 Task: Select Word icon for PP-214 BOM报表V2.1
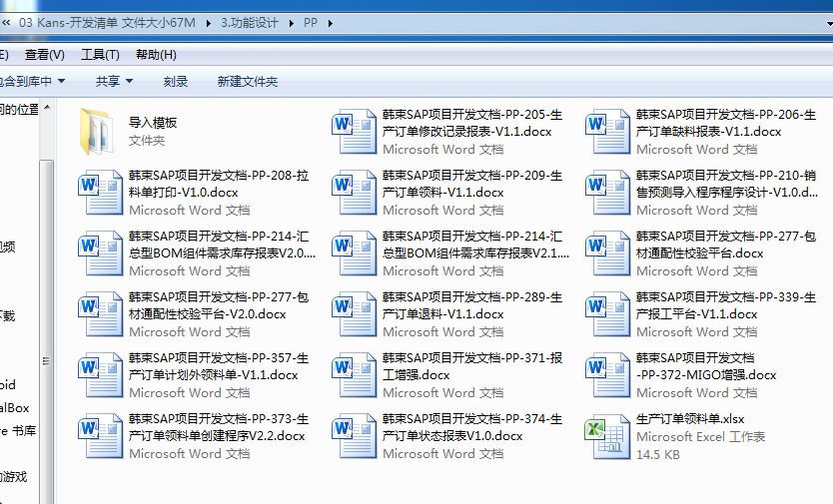tap(354, 253)
